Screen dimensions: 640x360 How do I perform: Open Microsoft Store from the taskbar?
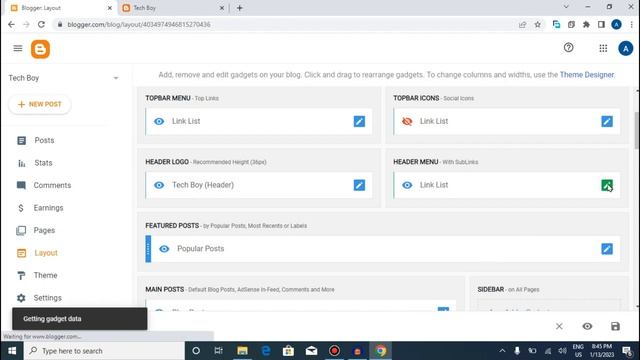click(x=289, y=351)
